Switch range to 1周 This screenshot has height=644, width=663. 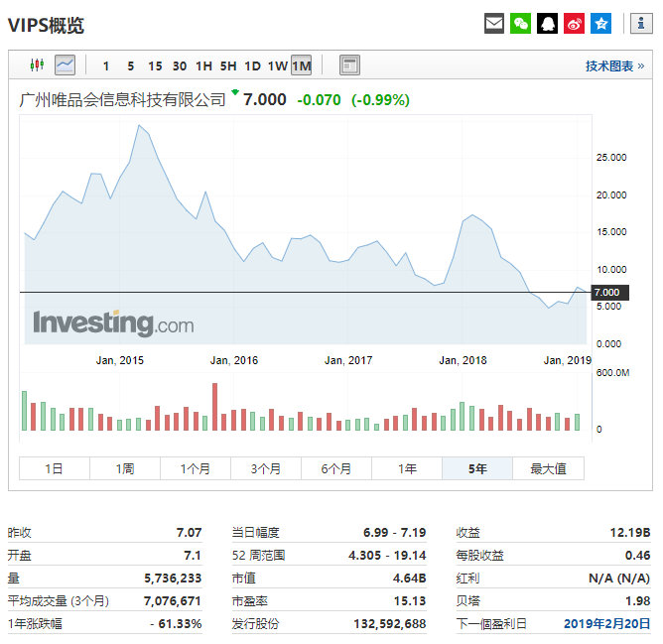125,468
